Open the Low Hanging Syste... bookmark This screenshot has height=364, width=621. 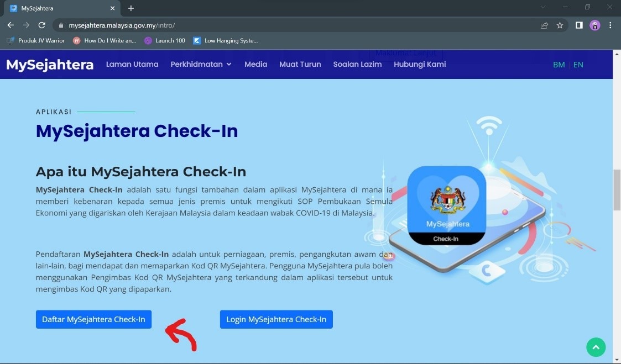[x=226, y=40]
